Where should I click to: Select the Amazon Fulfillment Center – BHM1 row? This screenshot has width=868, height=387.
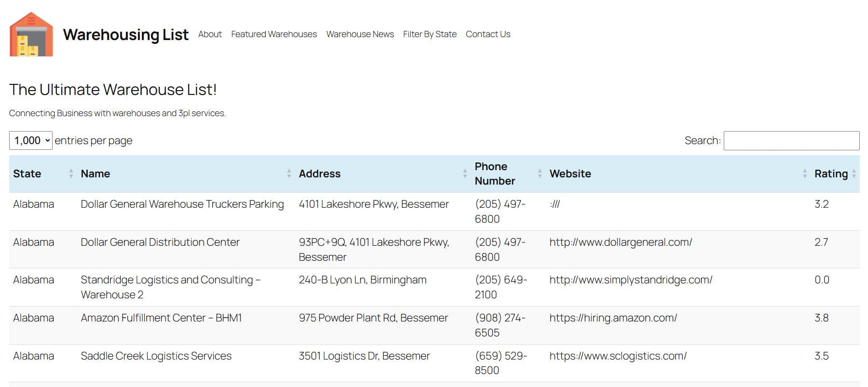[161, 318]
